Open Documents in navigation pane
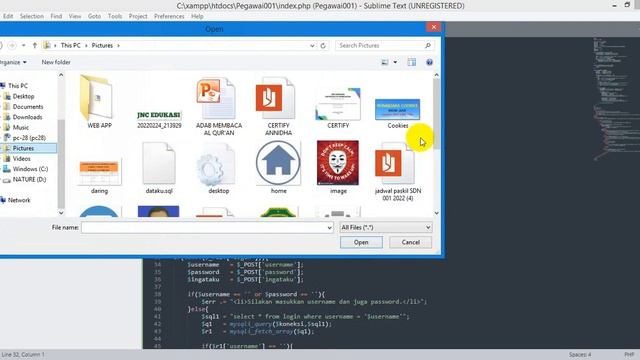 [x=28, y=107]
